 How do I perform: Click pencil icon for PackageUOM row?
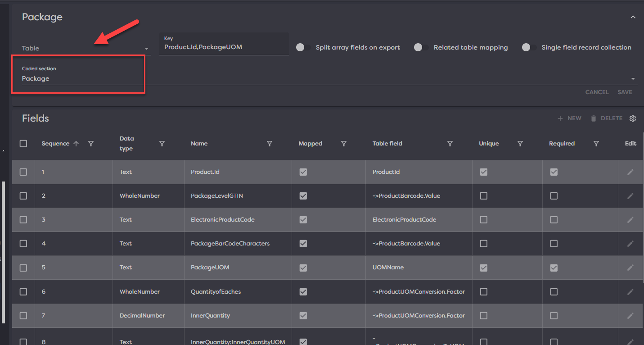coord(630,268)
